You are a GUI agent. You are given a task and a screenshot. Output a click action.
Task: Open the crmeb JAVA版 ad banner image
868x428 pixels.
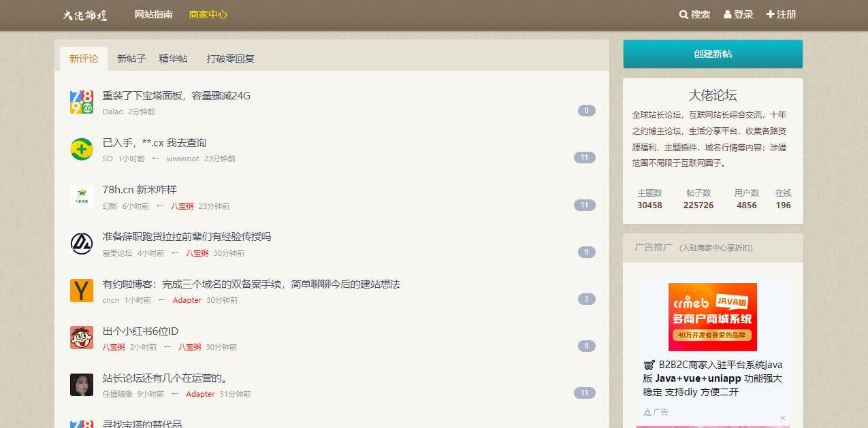tap(713, 317)
